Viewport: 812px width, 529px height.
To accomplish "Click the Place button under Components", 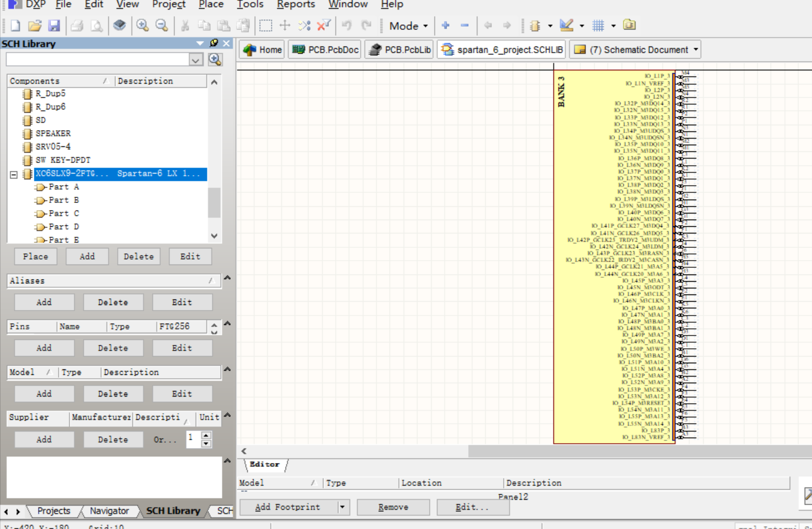I will (35, 257).
